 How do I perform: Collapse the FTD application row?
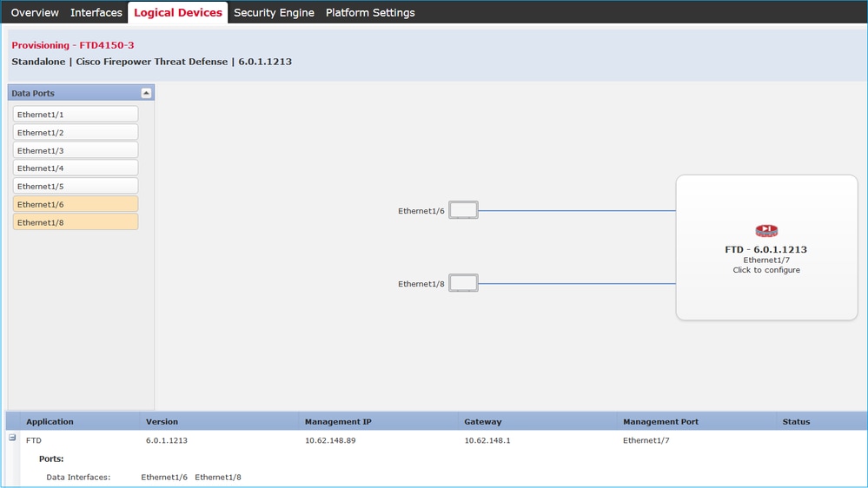point(12,438)
